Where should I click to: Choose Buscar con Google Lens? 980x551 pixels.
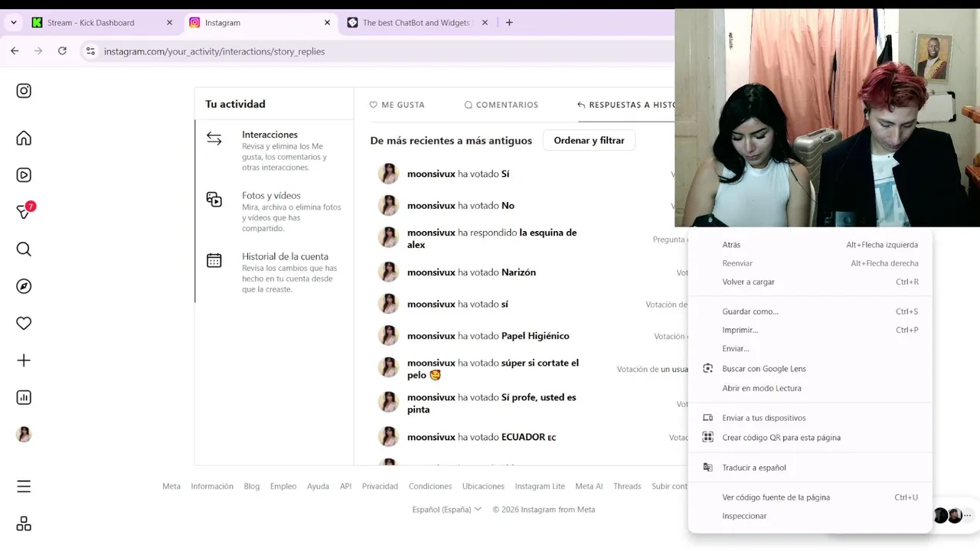tap(810, 369)
